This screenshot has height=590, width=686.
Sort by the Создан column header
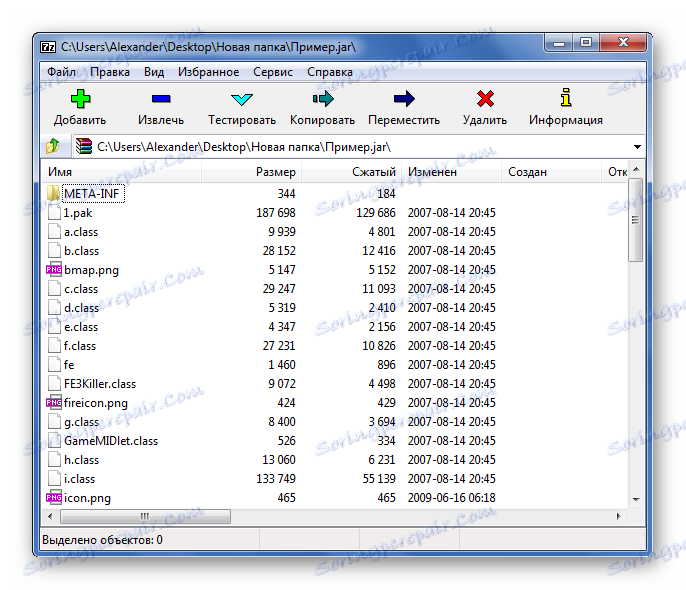click(x=551, y=172)
